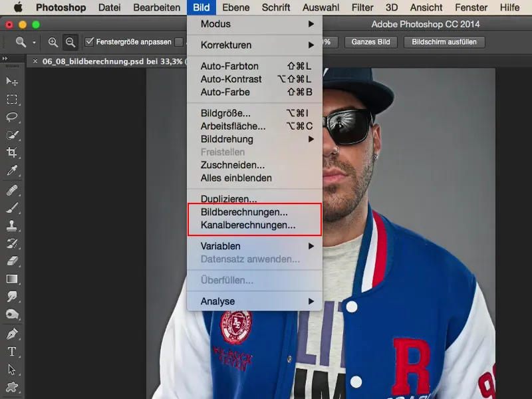This screenshot has height=399, width=532.
Task: Open the Zoom tool preset picker
Action: (34, 43)
